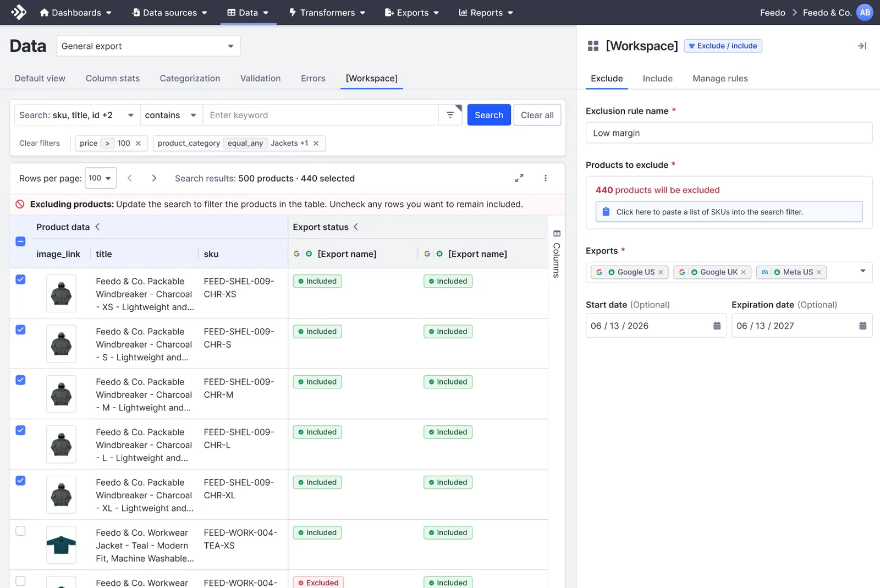Image resolution: width=880 pixels, height=588 pixels.
Task: Uncheck the FEED-SHEL-009-CHR-S row
Action: tap(20, 330)
